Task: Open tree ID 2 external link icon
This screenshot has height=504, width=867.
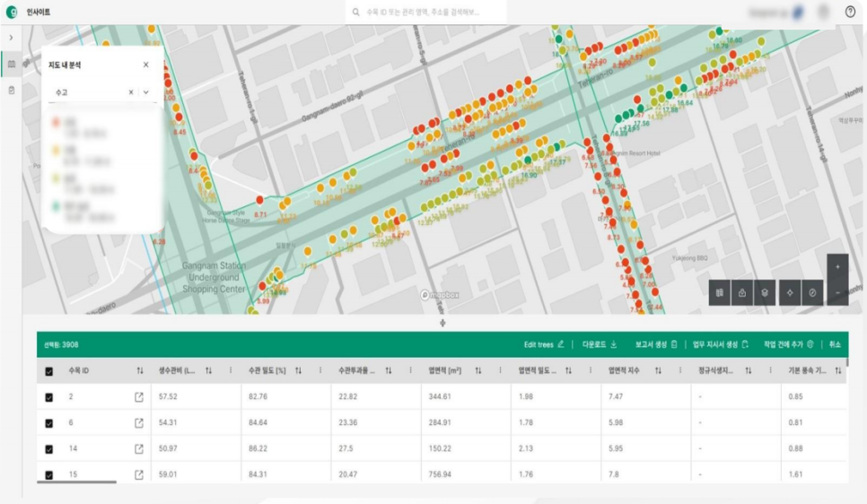Action: pos(139,396)
